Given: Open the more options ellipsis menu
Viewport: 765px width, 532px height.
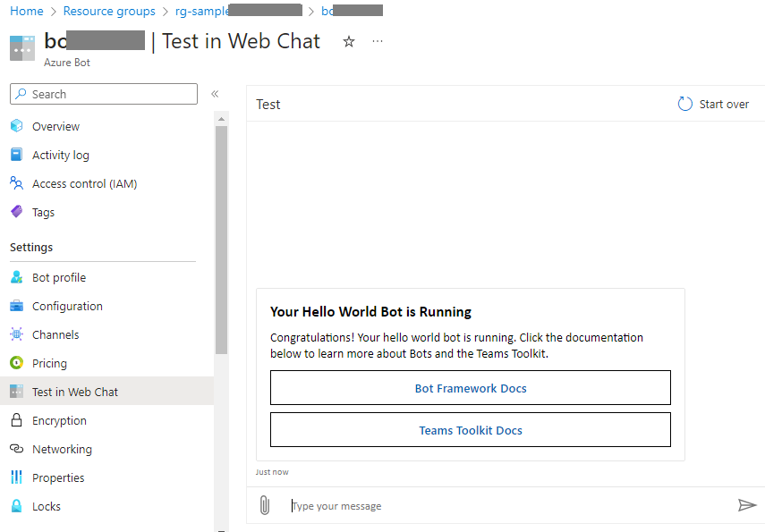Looking at the screenshot, I should [377, 41].
